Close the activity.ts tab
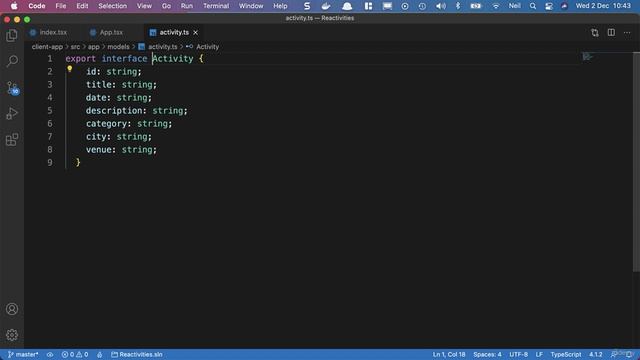Image resolution: width=640 pixels, height=360 pixels. point(196,33)
